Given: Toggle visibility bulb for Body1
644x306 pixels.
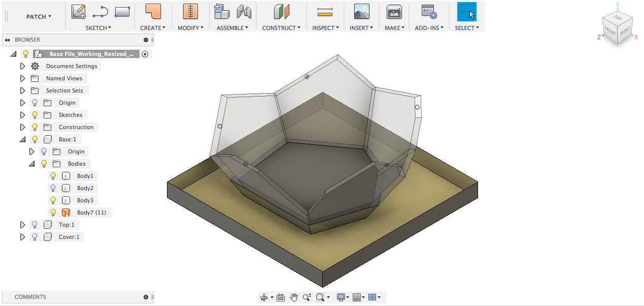Looking at the screenshot, I should 53,176.
